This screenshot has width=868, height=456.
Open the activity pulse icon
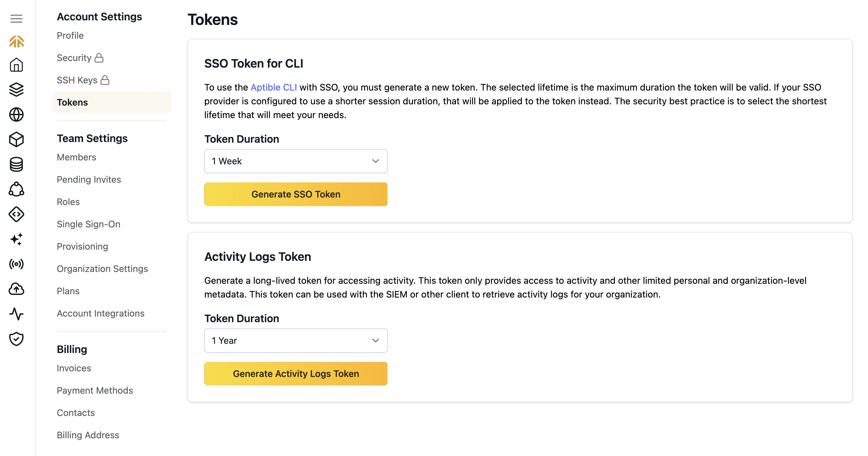(16, 314)
